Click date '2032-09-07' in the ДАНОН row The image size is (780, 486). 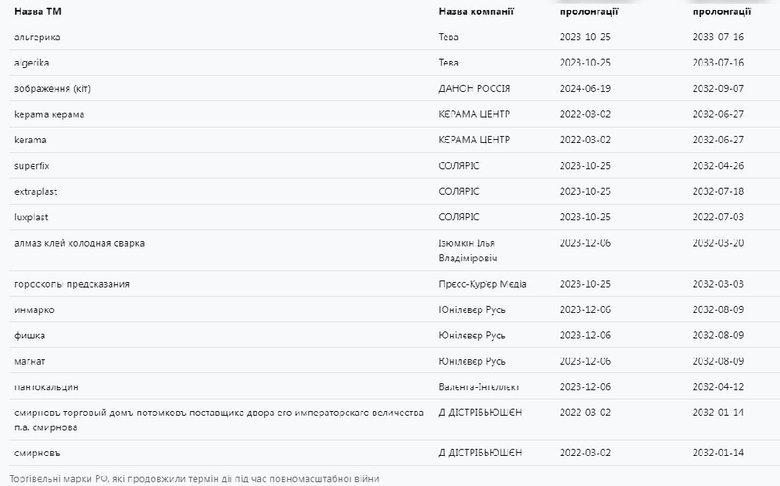point(718,89)
